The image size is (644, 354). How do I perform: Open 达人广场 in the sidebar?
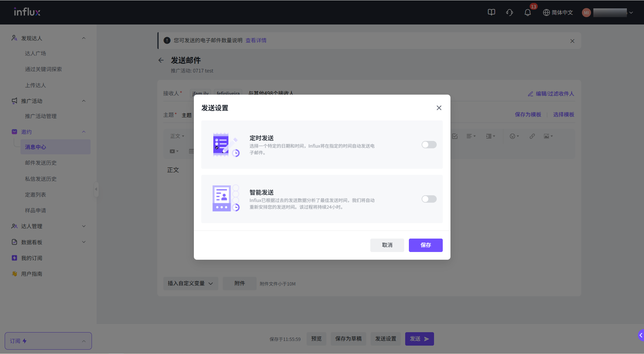[x=35, y=53]
